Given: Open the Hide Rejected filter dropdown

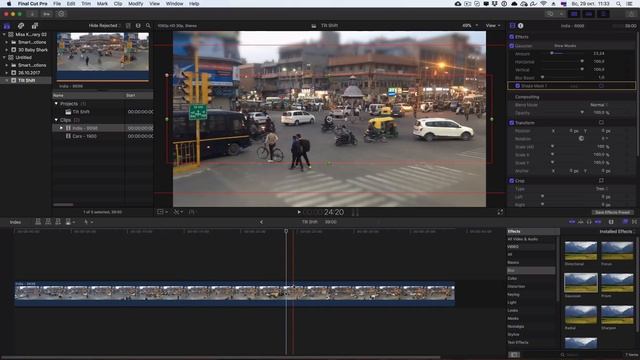Looking at the screenshot, I should 104,26.
